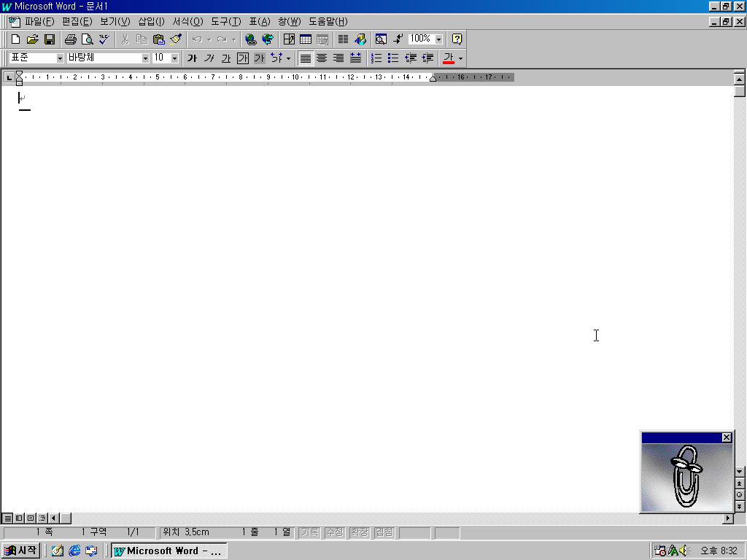
Task: Toggle Show/Hide paragraph marks
Action: [x=398, y=39]
